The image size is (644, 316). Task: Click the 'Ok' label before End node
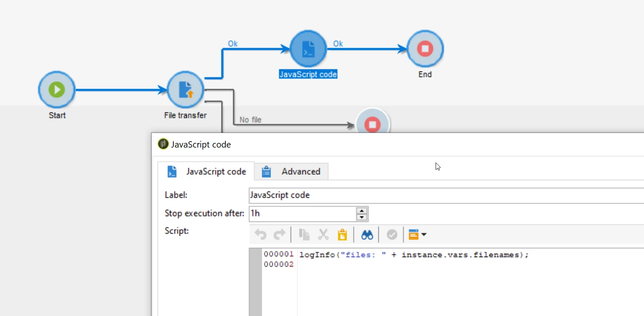tap(338, 43)
